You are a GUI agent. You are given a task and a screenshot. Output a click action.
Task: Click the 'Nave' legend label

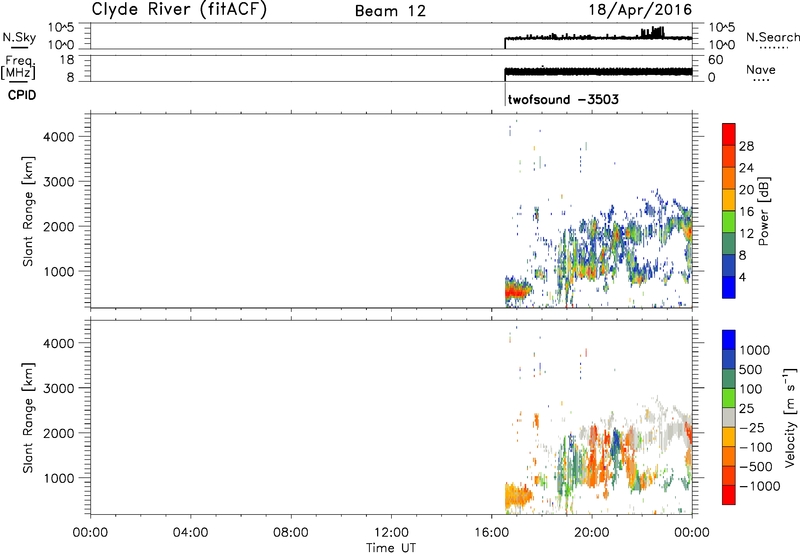point(761,69)
